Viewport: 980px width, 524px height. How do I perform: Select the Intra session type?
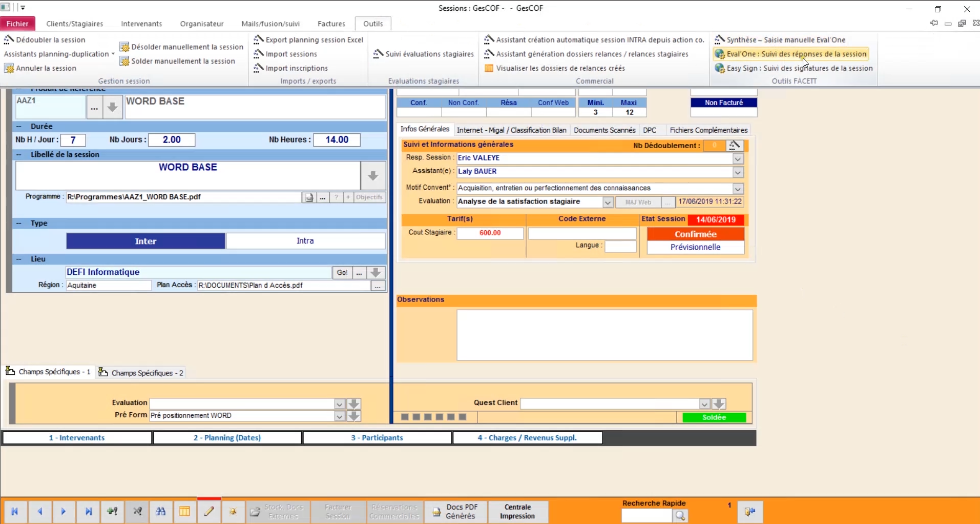click(x=305, y=241)
